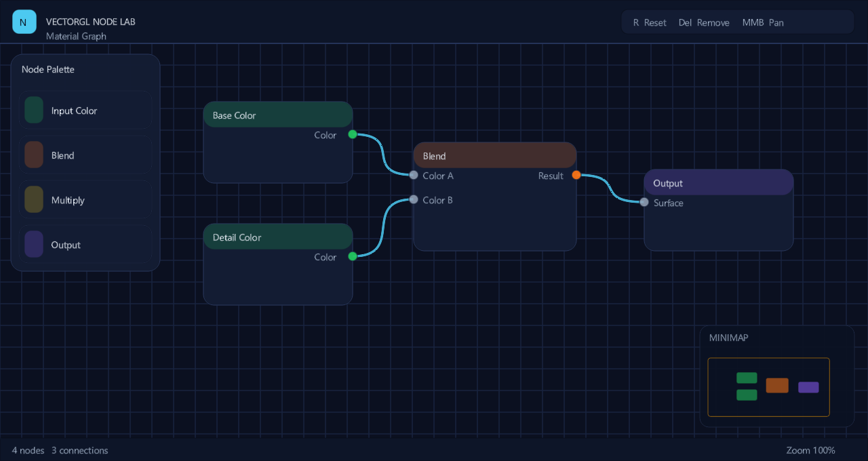This screenshot has height=461, width=868.
Task: Click the MINIMAP title
Action: point(729,338)
